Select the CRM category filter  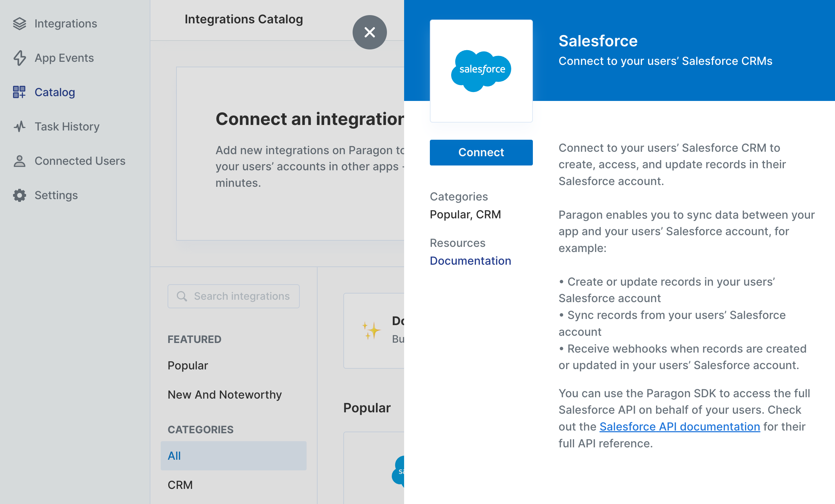pyautogui.click(x=180, y=485)
